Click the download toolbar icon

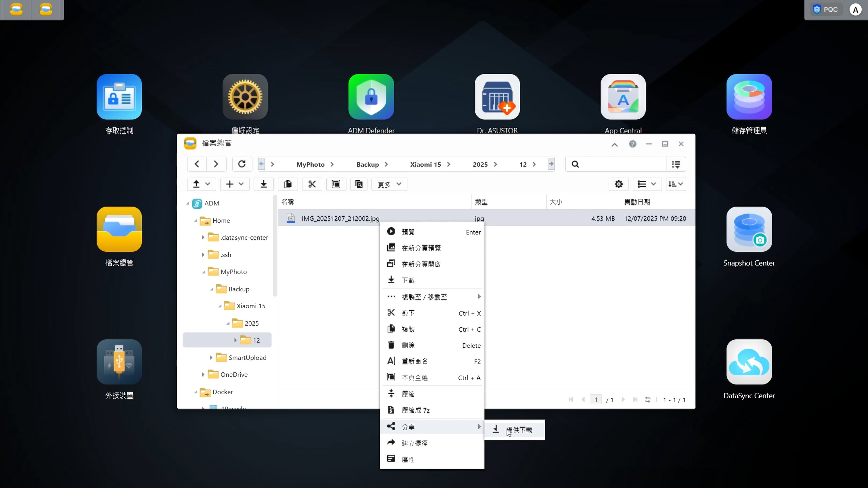coord(264,184)
